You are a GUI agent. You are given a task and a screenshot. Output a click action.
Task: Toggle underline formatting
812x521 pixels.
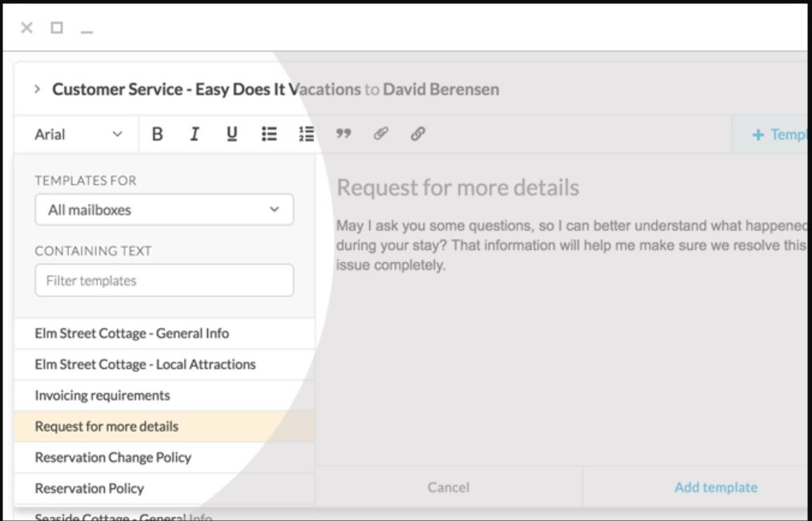point(232,135)
